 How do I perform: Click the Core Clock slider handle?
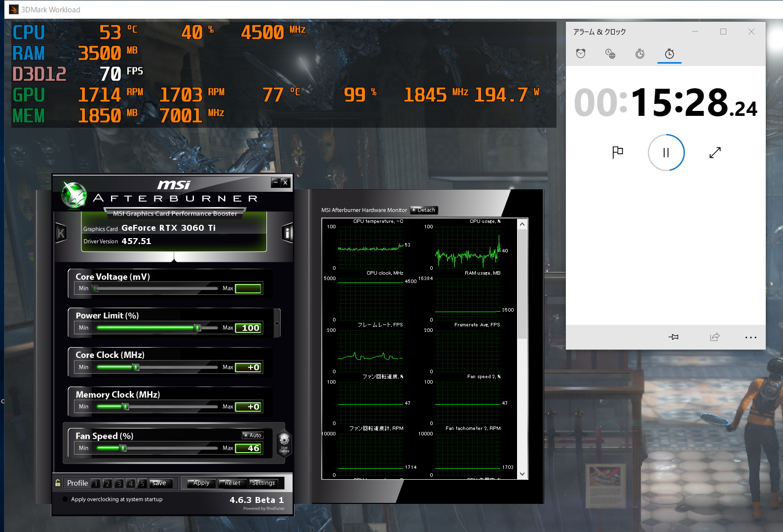(136, 367)
